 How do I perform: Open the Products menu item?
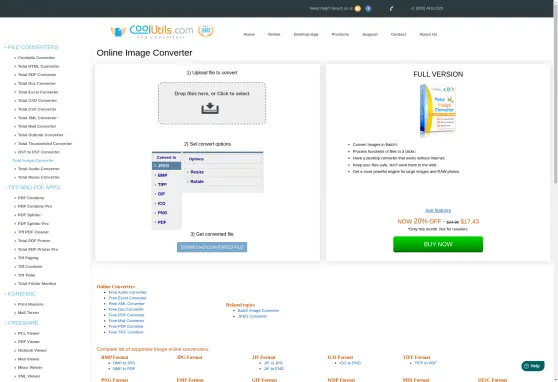coord(340,35)
